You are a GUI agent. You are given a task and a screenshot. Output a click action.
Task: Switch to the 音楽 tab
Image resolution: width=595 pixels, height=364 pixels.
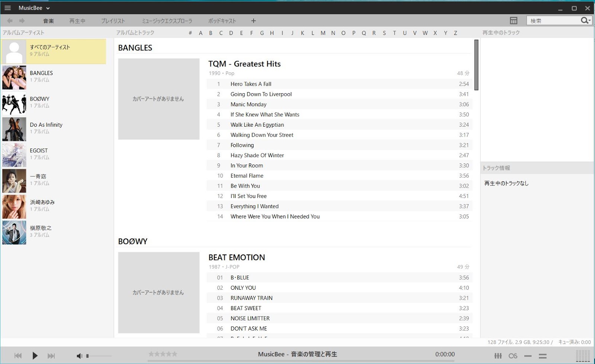click(48, 21)
